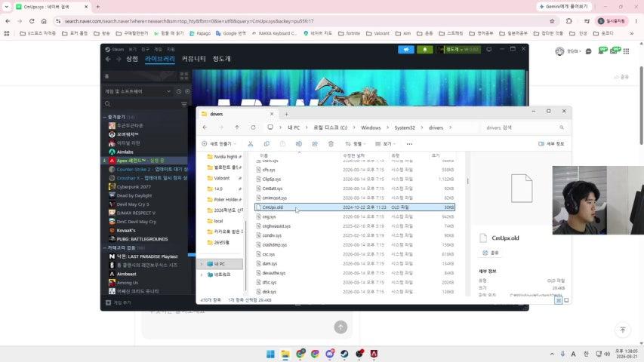This screenshot has height=362, width=644.
Task: Expand 내 PC in Explorer navigation pane
Action: pyautogui.click(x=202, y=264)
